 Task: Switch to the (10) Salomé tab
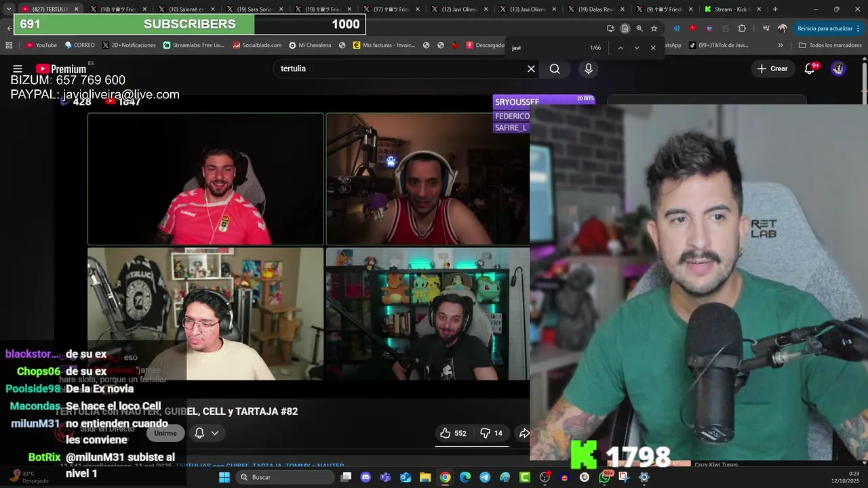click(186, 9)
